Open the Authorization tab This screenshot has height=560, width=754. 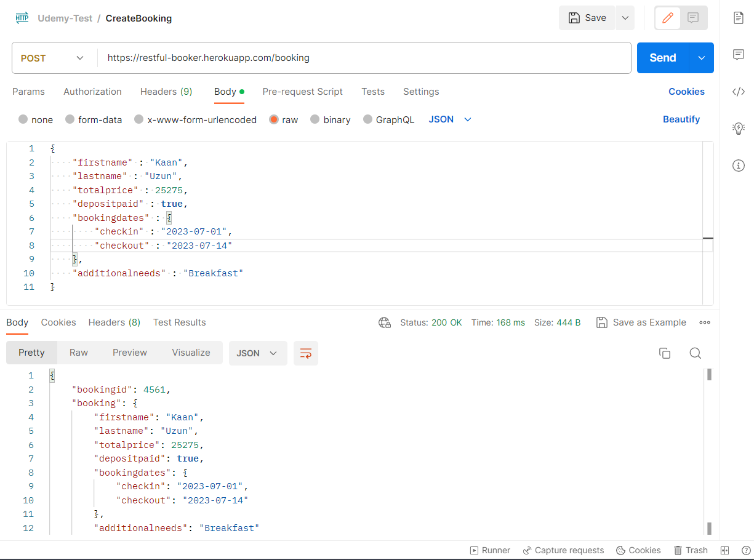92,92
